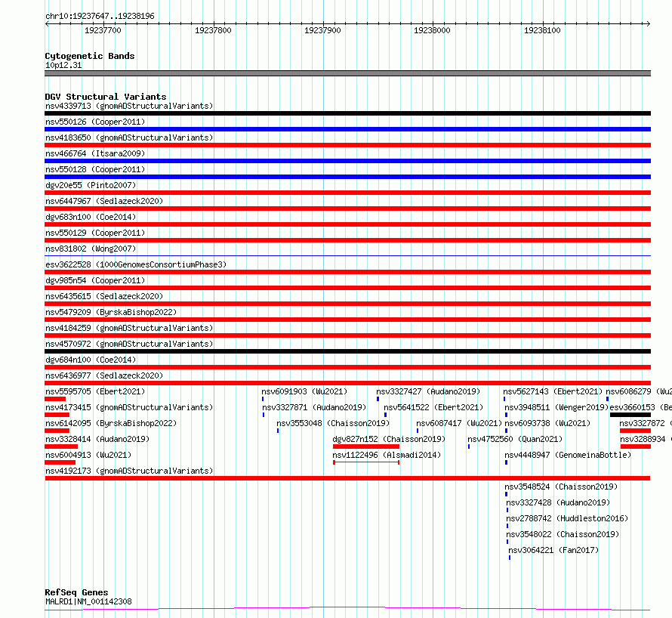Select the 10p12.31 cytogenetic band label

tap(63, 65)
